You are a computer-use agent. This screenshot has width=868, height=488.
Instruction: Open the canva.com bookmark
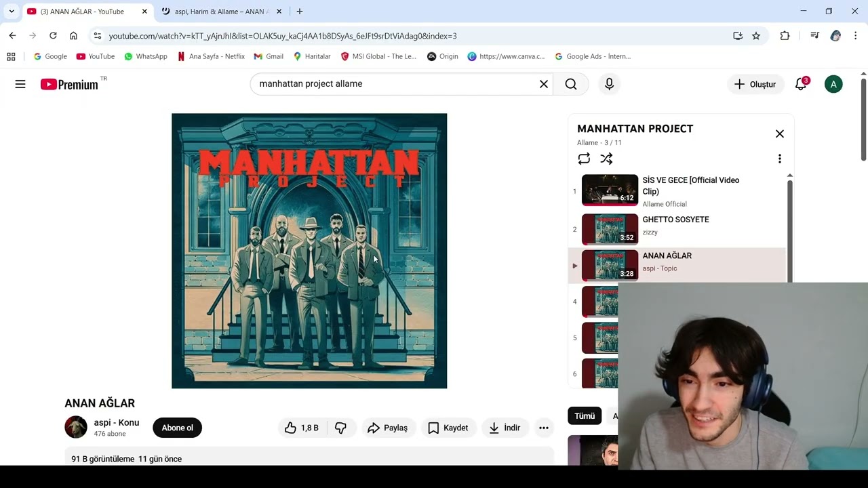(x=506, y=56)
